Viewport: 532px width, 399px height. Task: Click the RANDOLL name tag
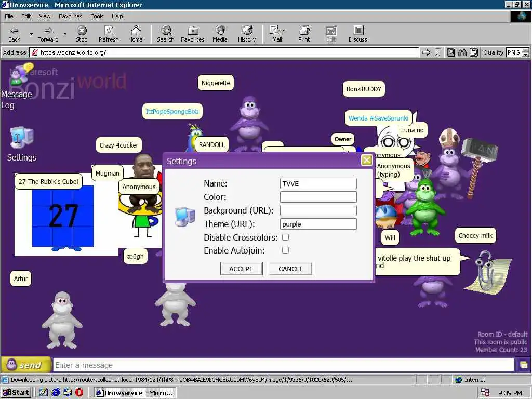click(212, 144)
